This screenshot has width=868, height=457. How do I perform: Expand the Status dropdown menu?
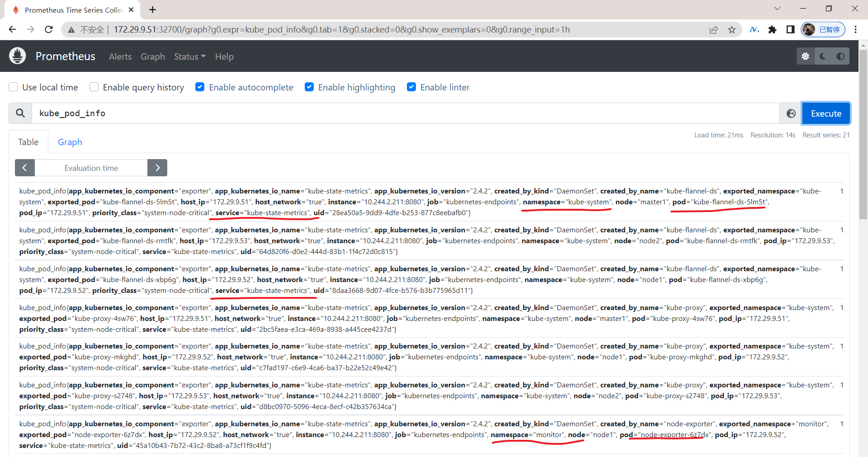(x=190, y=57)
